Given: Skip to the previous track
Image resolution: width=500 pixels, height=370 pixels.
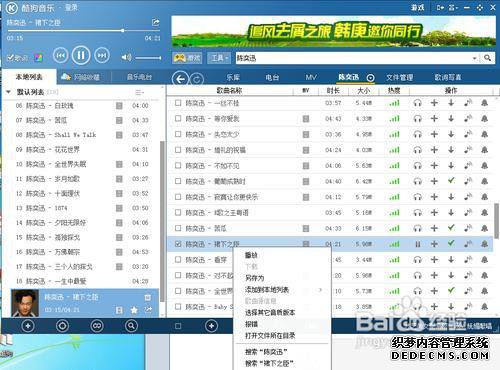Looking at the screenshot, I should click(60, 55).
